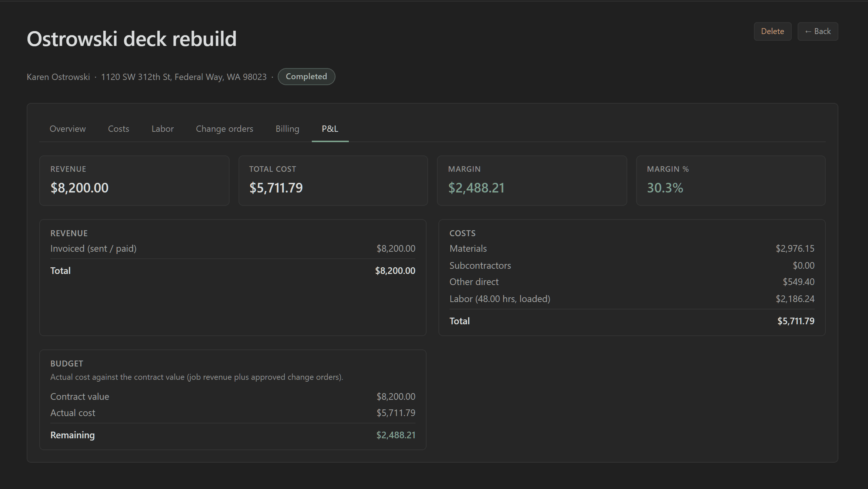Select the P&L tab
This screenshot has height=489, width=868.
pos(330,128)
